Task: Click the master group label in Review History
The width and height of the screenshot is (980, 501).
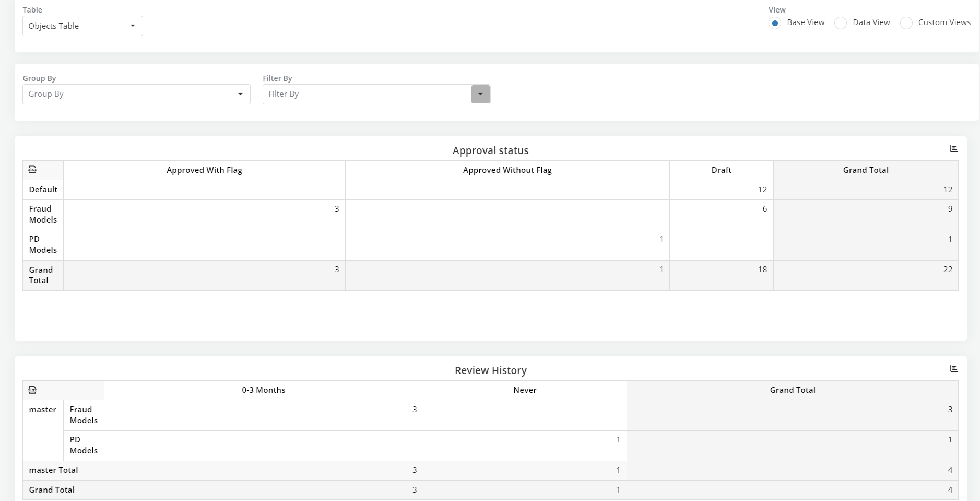Action: click(43, 410)
